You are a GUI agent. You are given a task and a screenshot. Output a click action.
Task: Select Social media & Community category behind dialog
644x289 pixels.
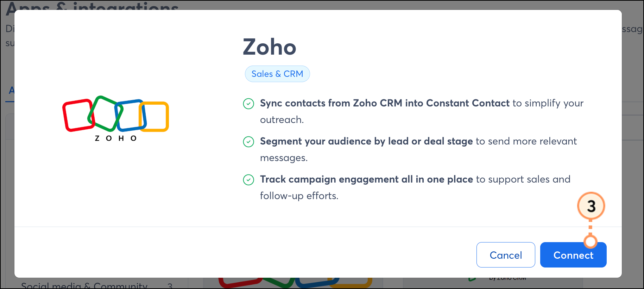click(84, 284)
